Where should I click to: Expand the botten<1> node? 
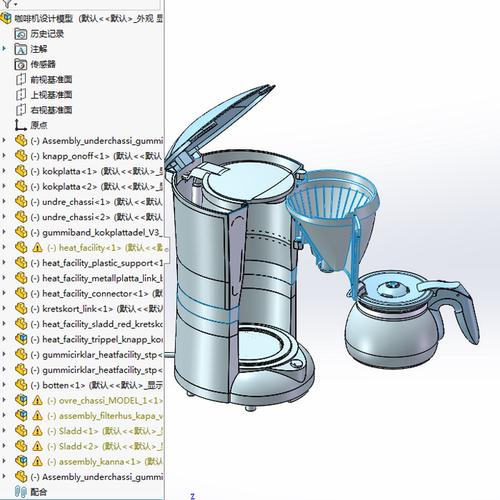click(x=4, y=385)
